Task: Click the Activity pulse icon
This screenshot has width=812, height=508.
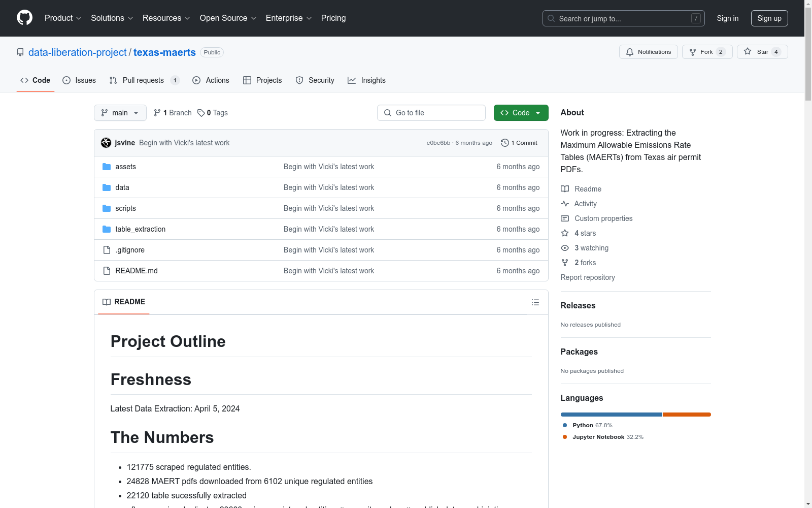Action: click(x=565, y=204)
